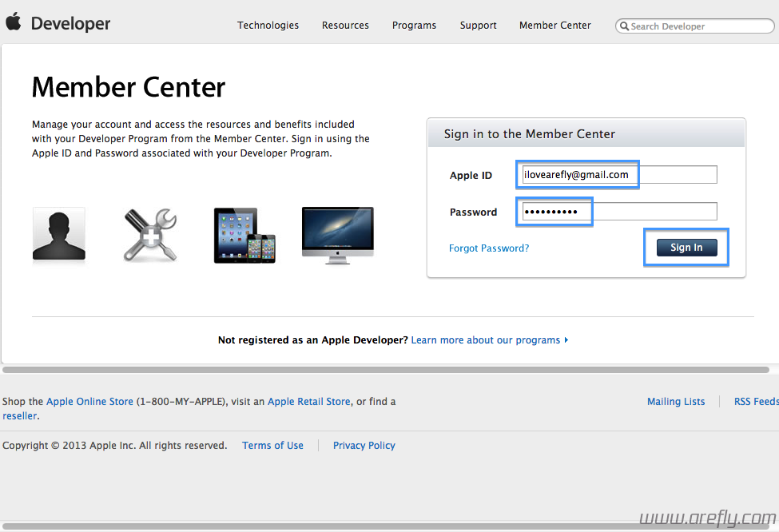The width and height of the screenshot is (779, 532).
Task: Follow the reseller link
Action: coord(19,415)
